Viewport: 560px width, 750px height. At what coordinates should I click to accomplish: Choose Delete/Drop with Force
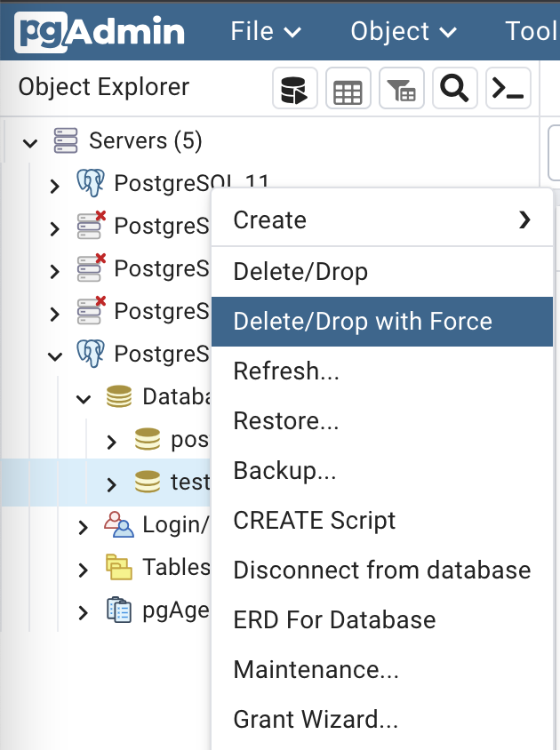[363, 321]
